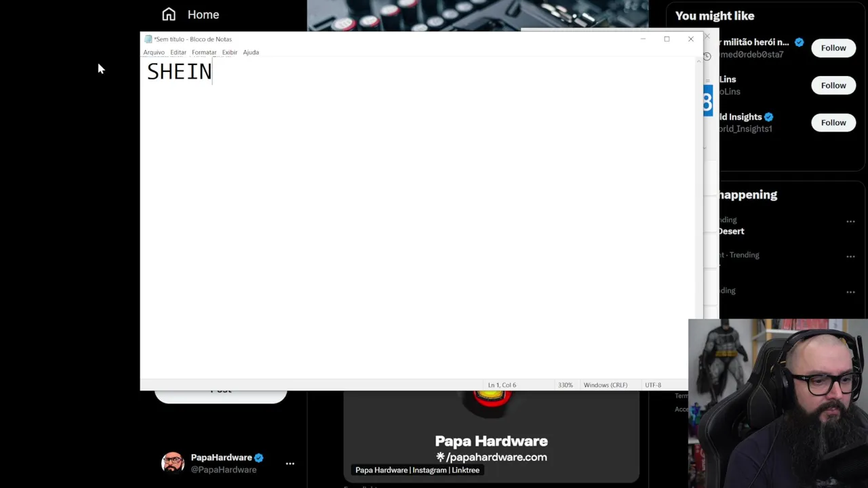
Task: Follow the 'militão herói n...' suggested account
Action: pyautogui.click(x=833, y=48)
